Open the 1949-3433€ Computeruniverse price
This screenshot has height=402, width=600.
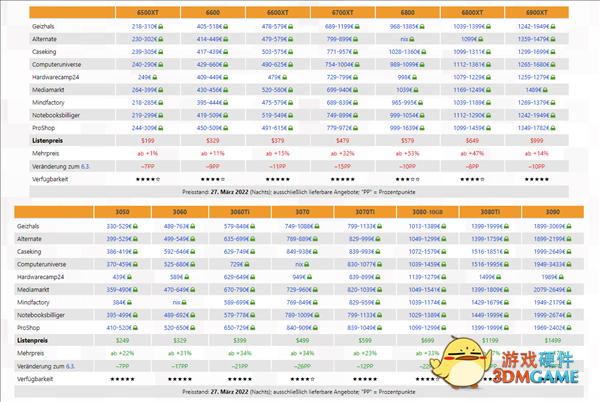click(550, 264)
